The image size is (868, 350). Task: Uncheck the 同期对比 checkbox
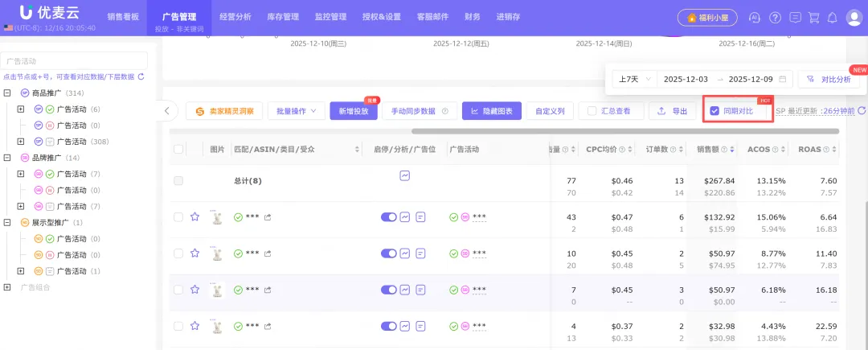tap(714, 111)
